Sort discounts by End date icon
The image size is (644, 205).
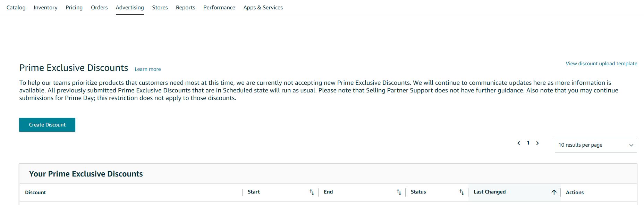pyautogui.click(x=399, y=192)
